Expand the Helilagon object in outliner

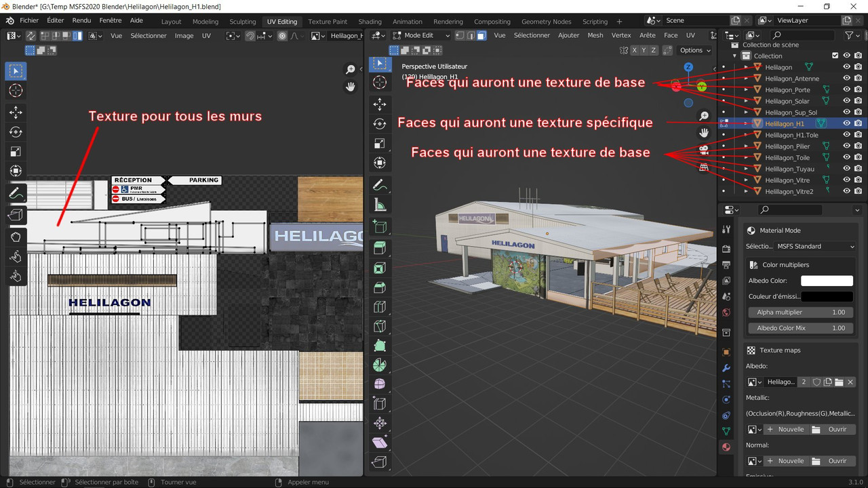[x=747, y=67]
